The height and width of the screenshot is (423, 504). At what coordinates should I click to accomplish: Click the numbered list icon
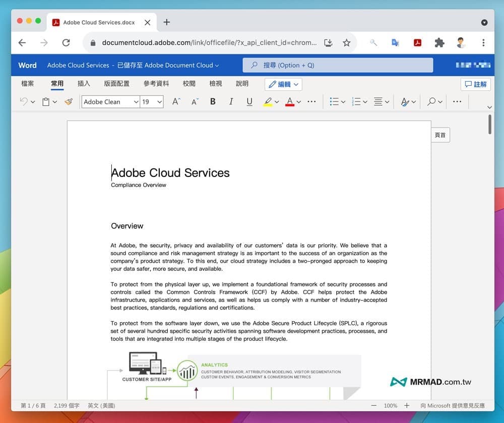click(x=356, y=101)
